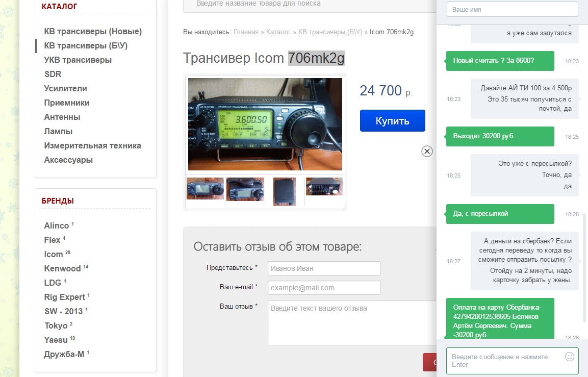Viewport: 588px width, 377px height.
Task: Focus the Ваш e-mail field
Action: tap(324, 288)
